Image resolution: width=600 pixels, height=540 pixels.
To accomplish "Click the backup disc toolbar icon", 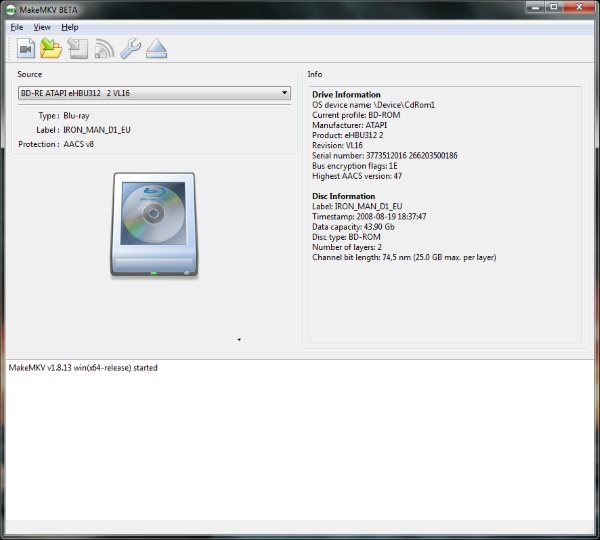I will pos(78,49).
